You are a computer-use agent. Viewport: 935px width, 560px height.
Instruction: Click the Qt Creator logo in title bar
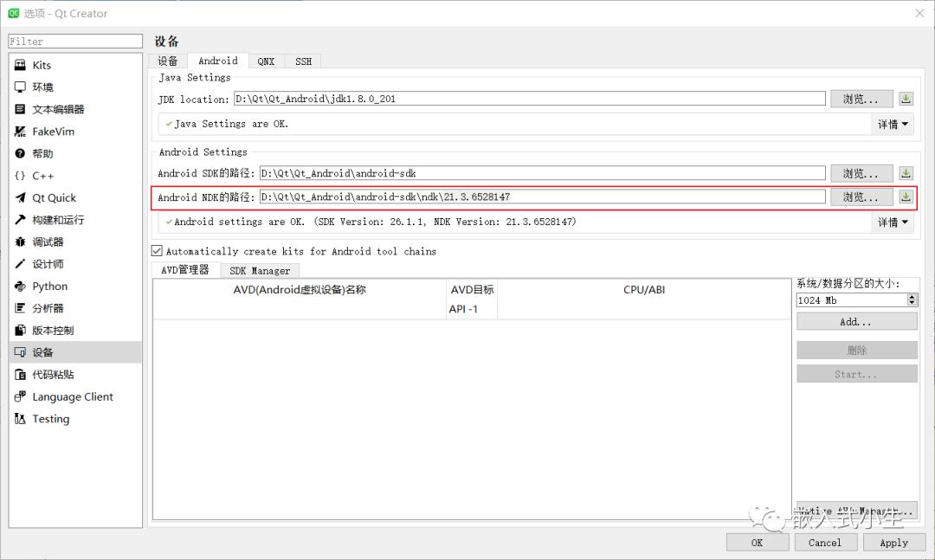pos(13,13)
